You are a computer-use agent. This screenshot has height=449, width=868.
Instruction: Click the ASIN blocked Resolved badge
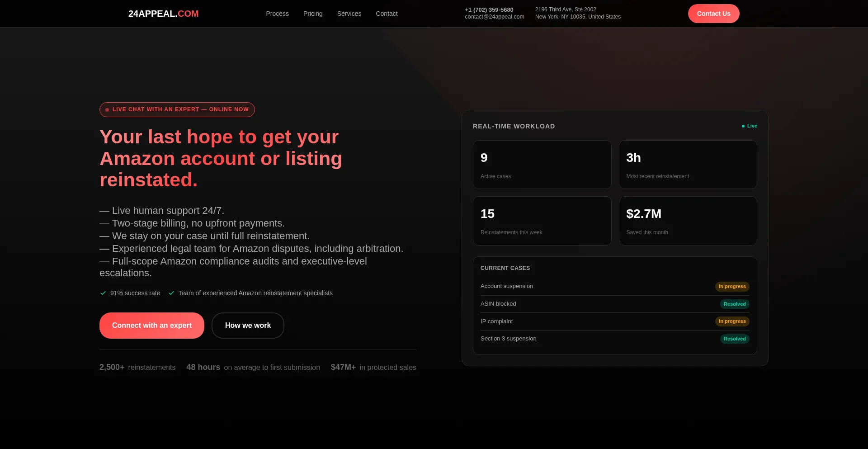point(734,304)
